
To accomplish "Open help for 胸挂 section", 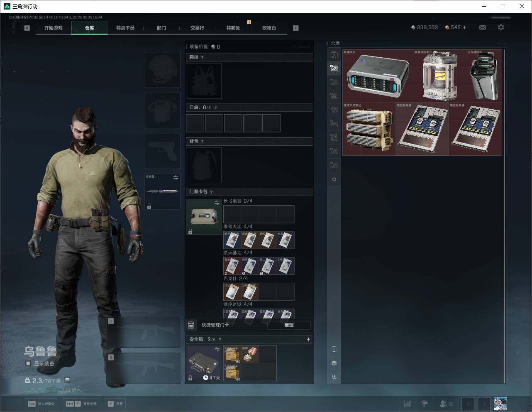I will pyautogui.click(x=202, y=57).
